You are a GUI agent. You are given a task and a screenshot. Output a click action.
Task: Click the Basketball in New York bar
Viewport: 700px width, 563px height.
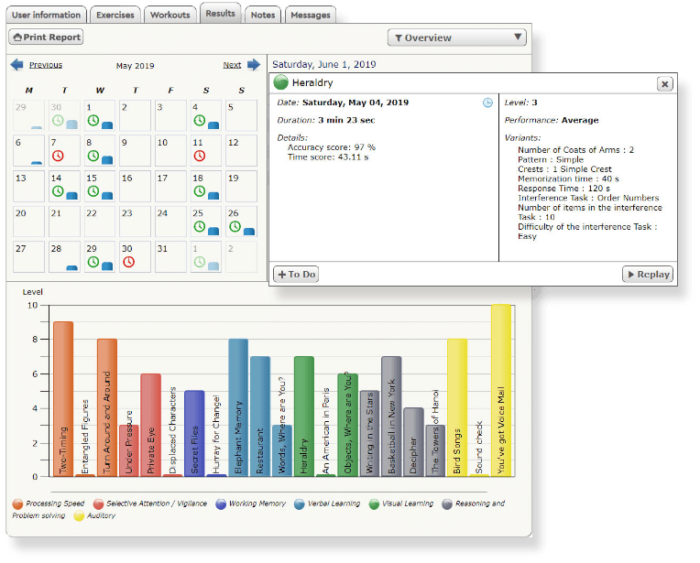click(x=392, y=416)
